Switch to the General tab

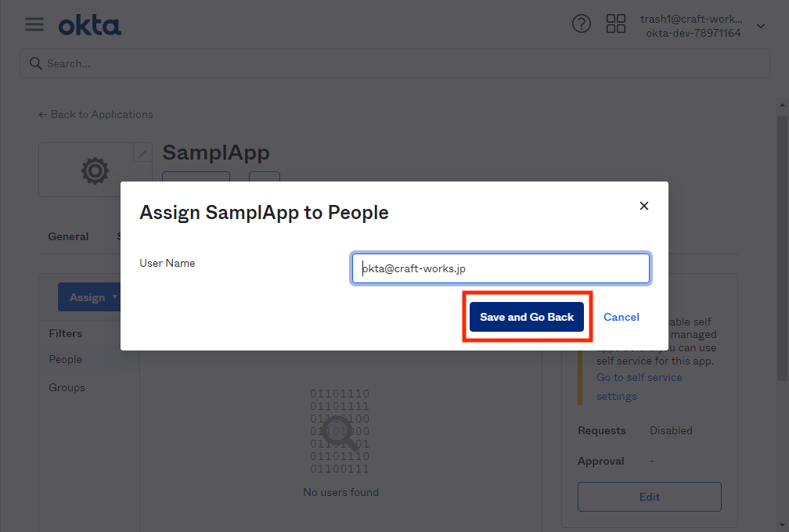(x=68, y=236)
